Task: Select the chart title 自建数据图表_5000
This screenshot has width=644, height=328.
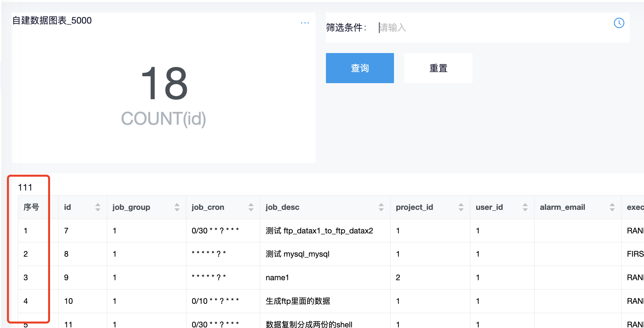Action: pyautogui.click(x=52, y=20)
